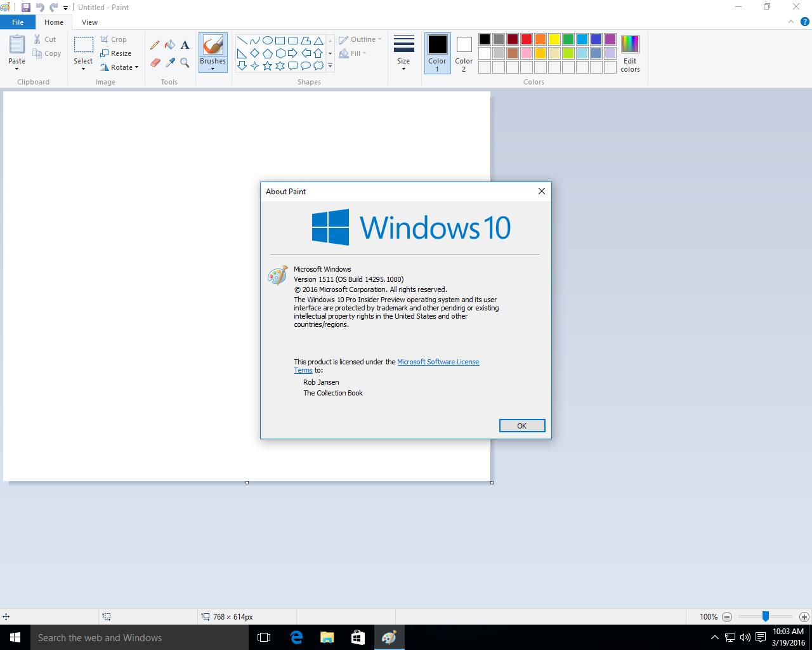Open the File menu
Screen dimensions: 812x650
click(18, 22)
